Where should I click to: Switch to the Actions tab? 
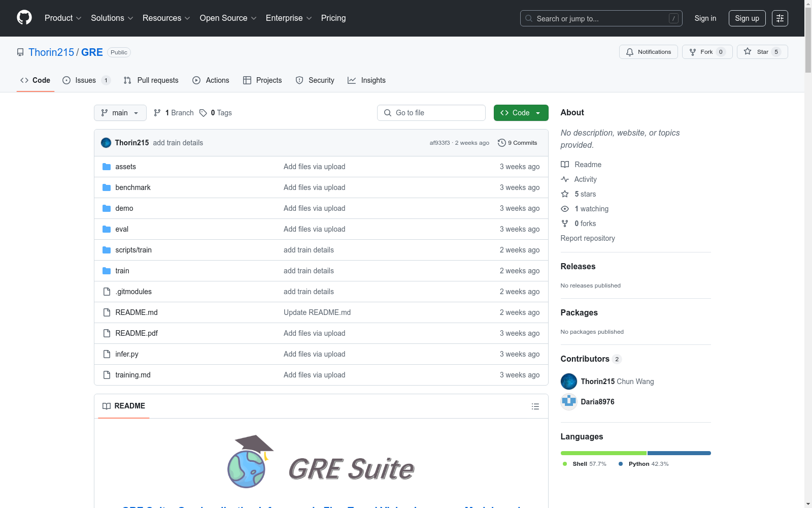click(211, 80)
